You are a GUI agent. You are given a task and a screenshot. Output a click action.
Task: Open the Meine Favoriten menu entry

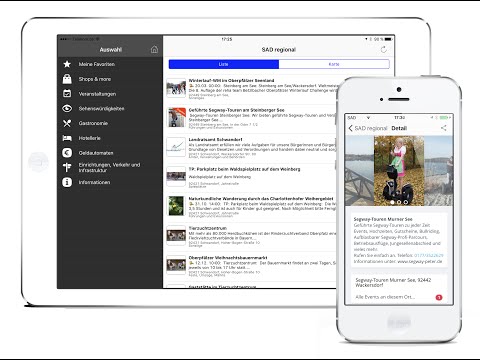97,64
